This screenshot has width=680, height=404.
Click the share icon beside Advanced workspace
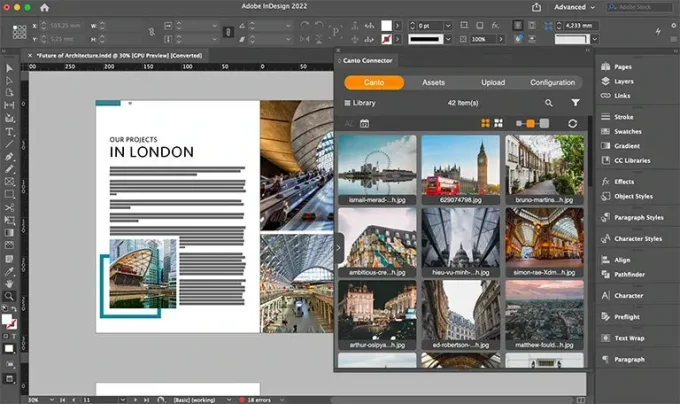point(537,8)
